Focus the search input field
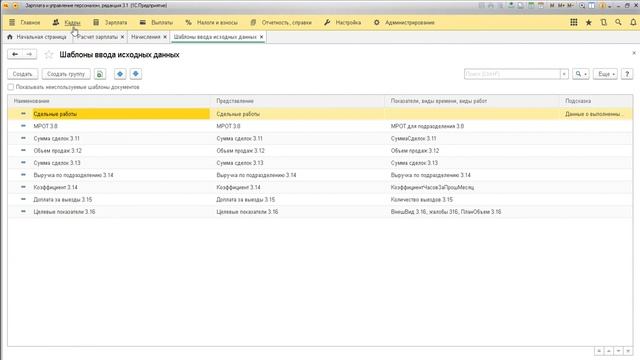Viewport: 640px width, 360px height. (x=512, y=74)
